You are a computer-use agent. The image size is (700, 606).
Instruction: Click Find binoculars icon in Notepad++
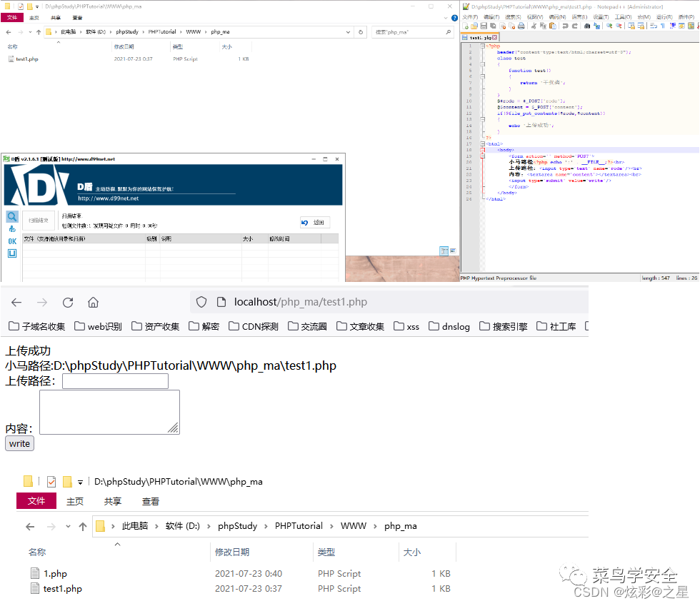tap(586, 26)
